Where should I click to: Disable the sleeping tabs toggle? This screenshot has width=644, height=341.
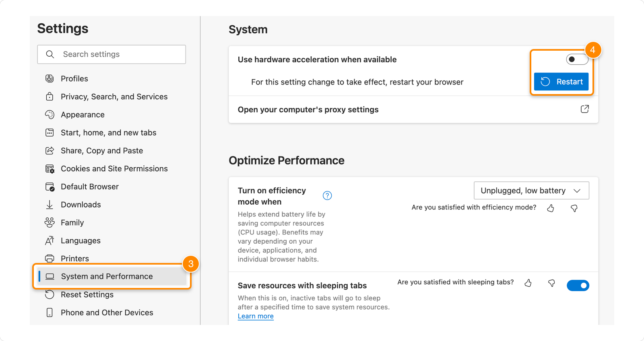pyautogui.click(x=578, y=286)
